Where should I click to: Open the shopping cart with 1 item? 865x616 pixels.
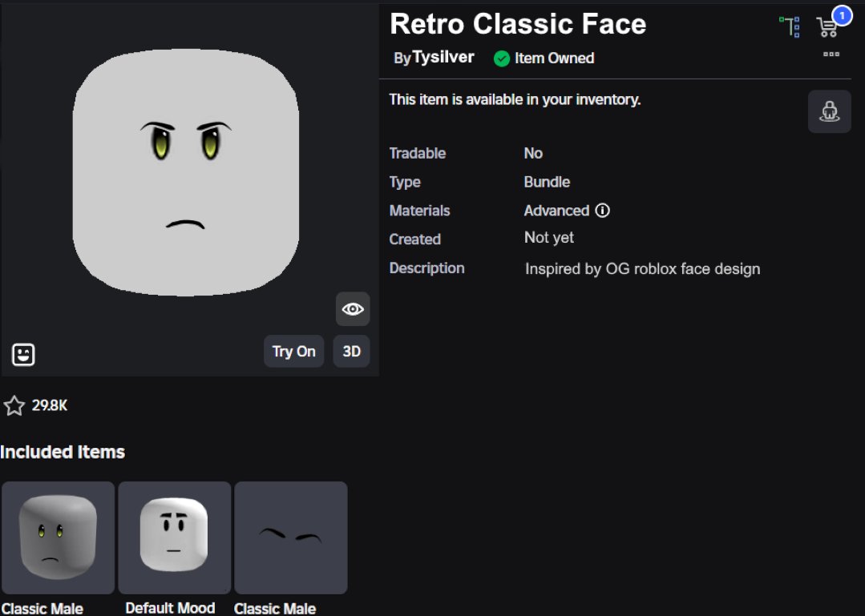point(829,26)
